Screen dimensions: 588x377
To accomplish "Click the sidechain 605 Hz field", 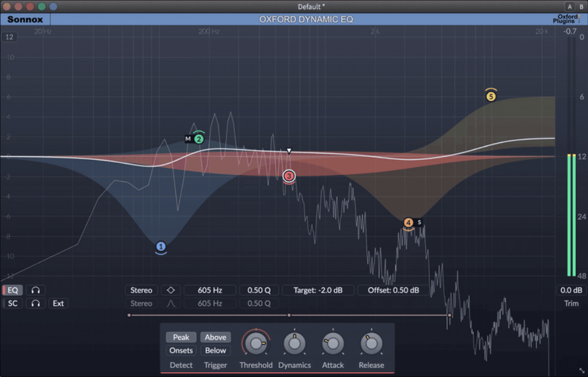I will tap(210, 303).
